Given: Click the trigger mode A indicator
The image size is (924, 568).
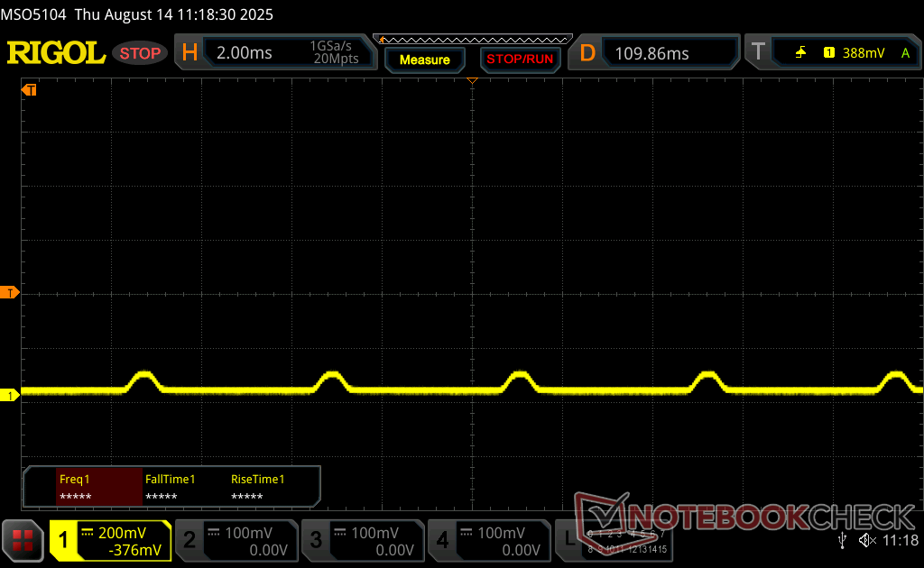Looking at the screenshot, I should pyautogui.click(x=905, y=53).
